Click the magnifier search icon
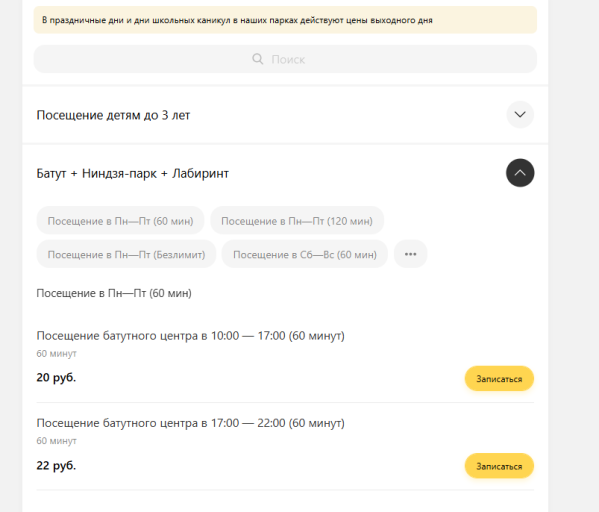The width and height of the screenshot is (599, 512). (257, 59)
